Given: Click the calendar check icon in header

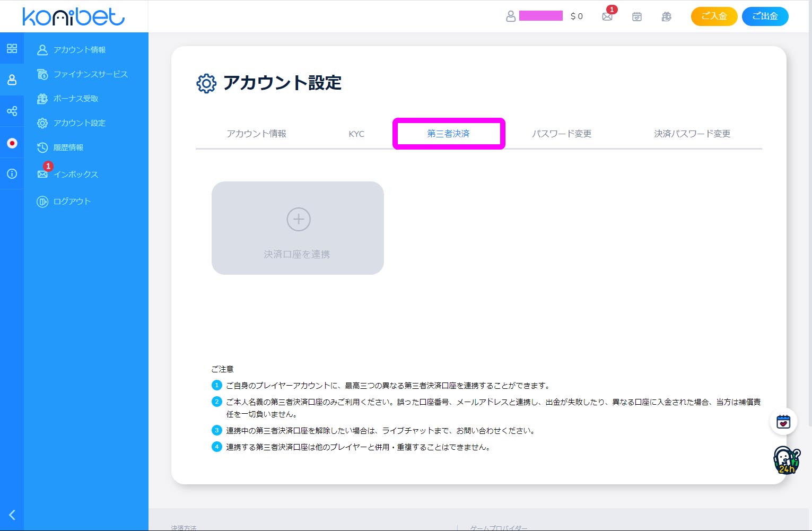Looking at the screenshot, I should pos(637,16).
